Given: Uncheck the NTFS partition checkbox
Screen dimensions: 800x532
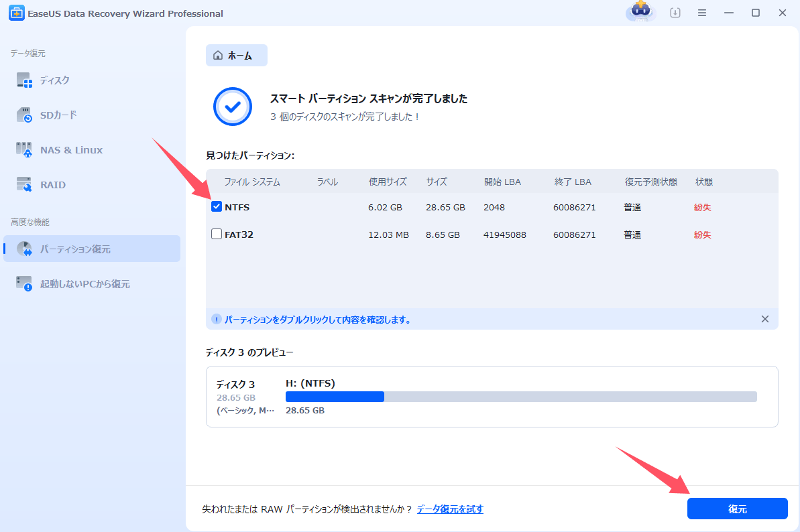Looking at the screenshot, I should click(217, 207).
